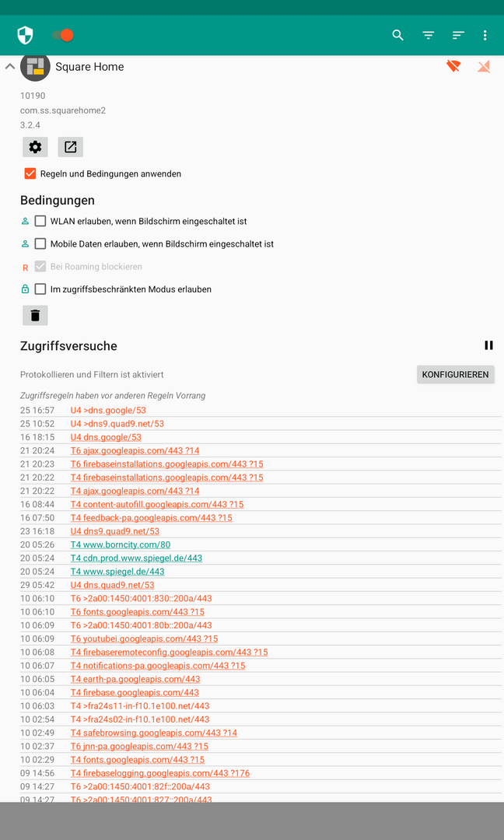Toggle Wi-Fi blocking for Square Home
Image resolution: width=504 pixels, height=840 pixels.
tap(453, 67)
